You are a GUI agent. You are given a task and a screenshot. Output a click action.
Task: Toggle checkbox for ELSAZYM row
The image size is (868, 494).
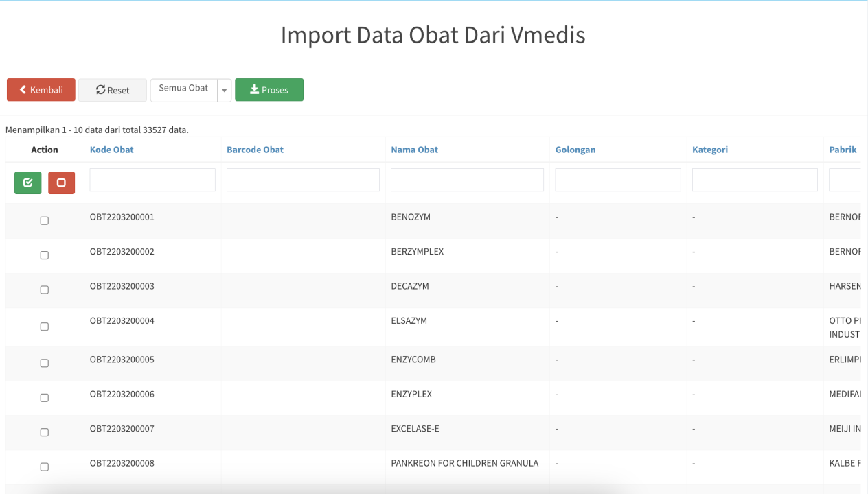[45, 327]
